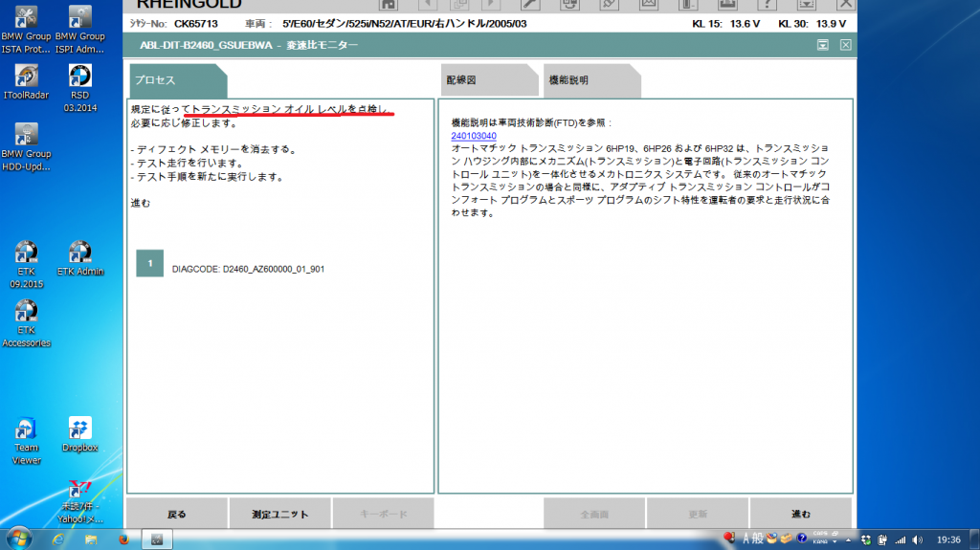Switch to the プロセス tab
This screenshot has width=980, height=550.
click(x=178, y=80)
